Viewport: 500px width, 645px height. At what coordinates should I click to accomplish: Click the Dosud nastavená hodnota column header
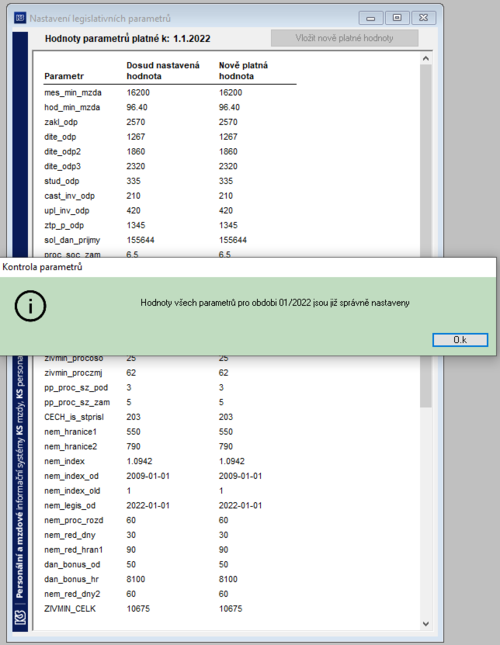(x=163, y=71)
